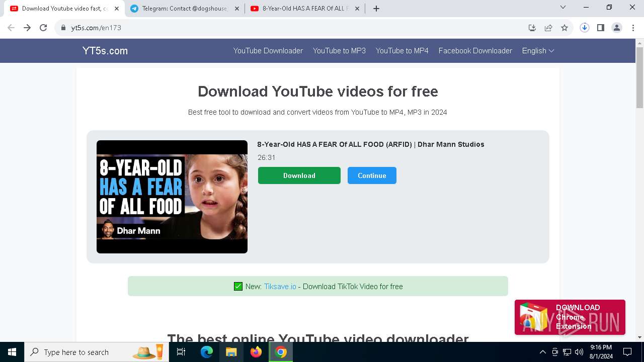The width and height of the screenshot is (644, 362).
Task: Click the 26:31 duration text
Action: [x=267, y=157]
